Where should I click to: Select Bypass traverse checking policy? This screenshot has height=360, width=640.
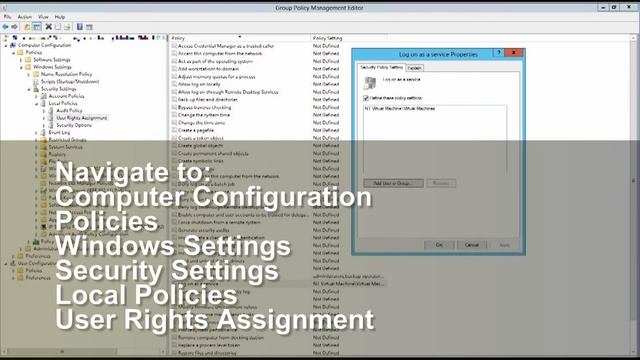point(204,107)
